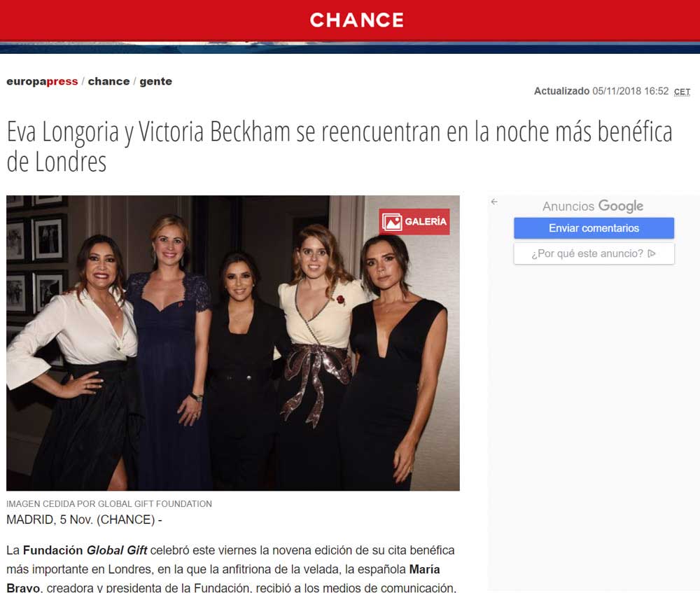Screen dimensions: 700x593
Task: Go to the chance breadcrumb section
Action: 108,81
